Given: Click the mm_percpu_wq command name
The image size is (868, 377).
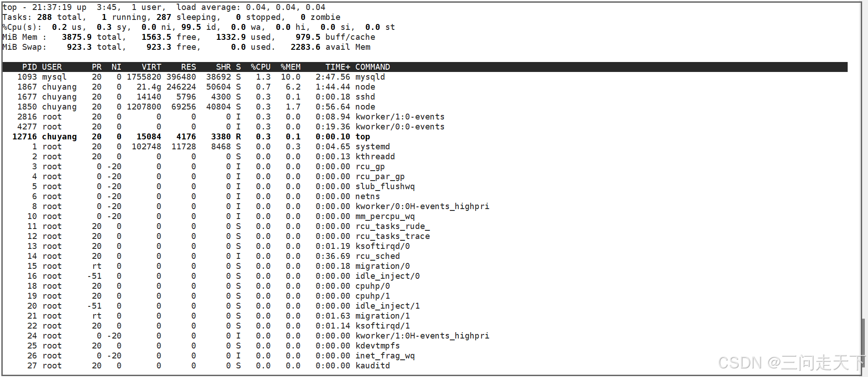Looking at the screenshot, I should pyautogui.click(x=385, y=216).
